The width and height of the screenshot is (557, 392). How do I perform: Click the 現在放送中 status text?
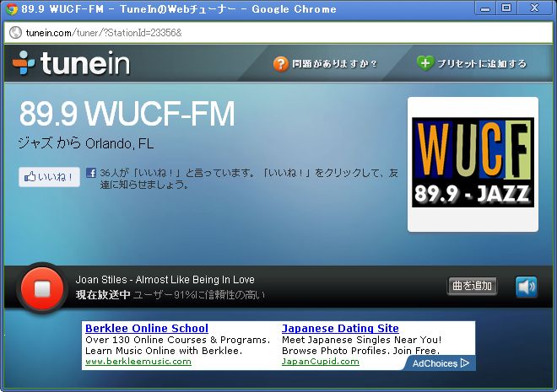(x=103, y=295)
